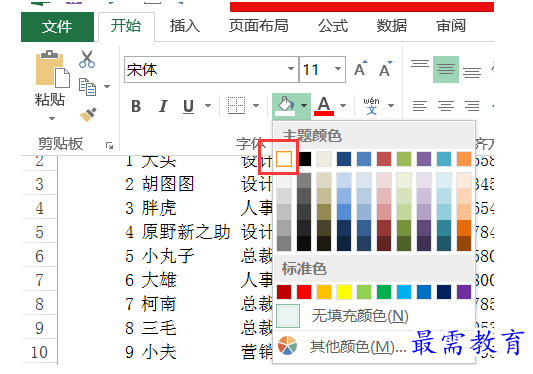Select the Format Painter brush
This screenshot has width=533, height=374.
(88, 115)
